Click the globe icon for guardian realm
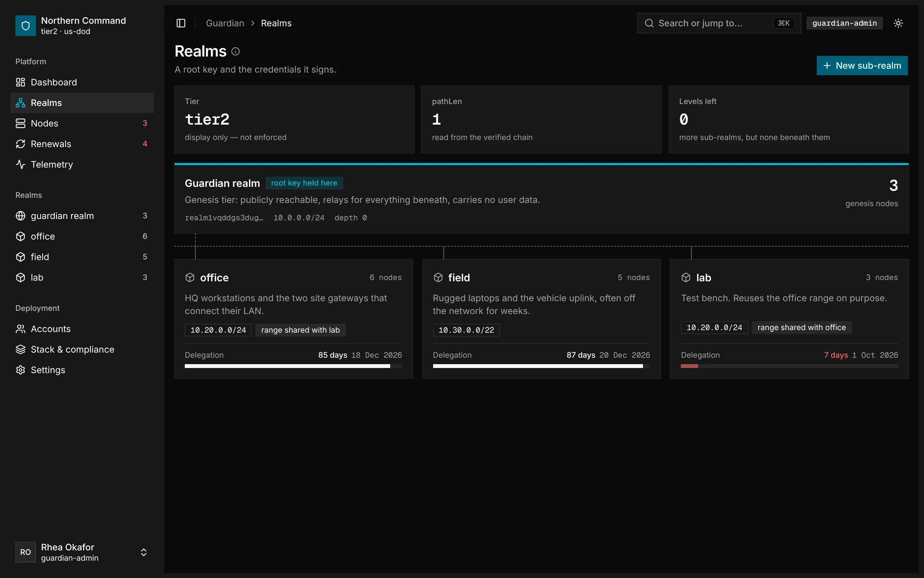This screenshot has width=924, height=578. tap(21, 216)
